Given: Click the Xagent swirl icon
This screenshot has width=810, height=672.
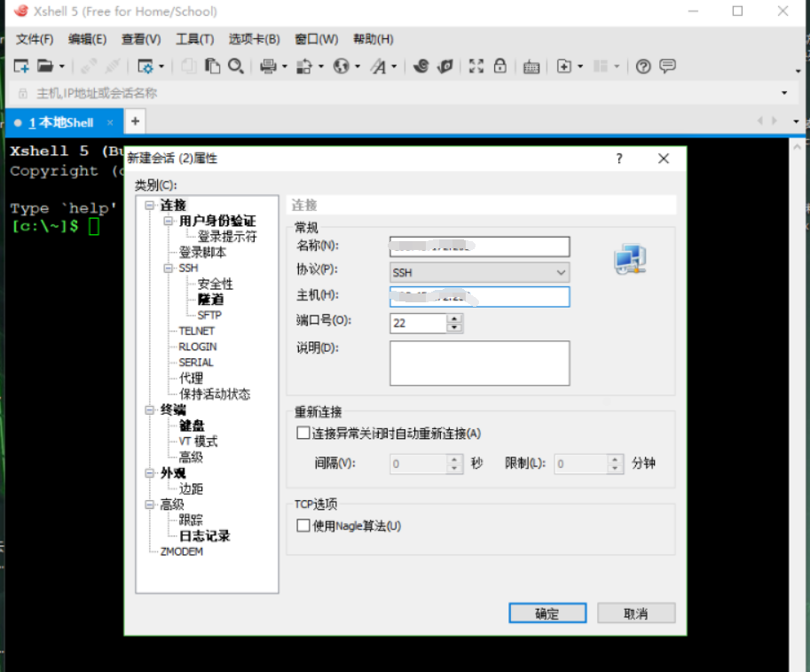Looking at the screenshot, I should pyautogui.click(x=421, y=66).
